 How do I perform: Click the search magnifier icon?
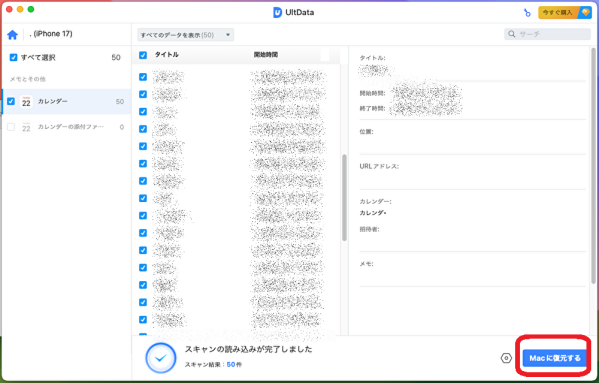(x=512, y=34)
